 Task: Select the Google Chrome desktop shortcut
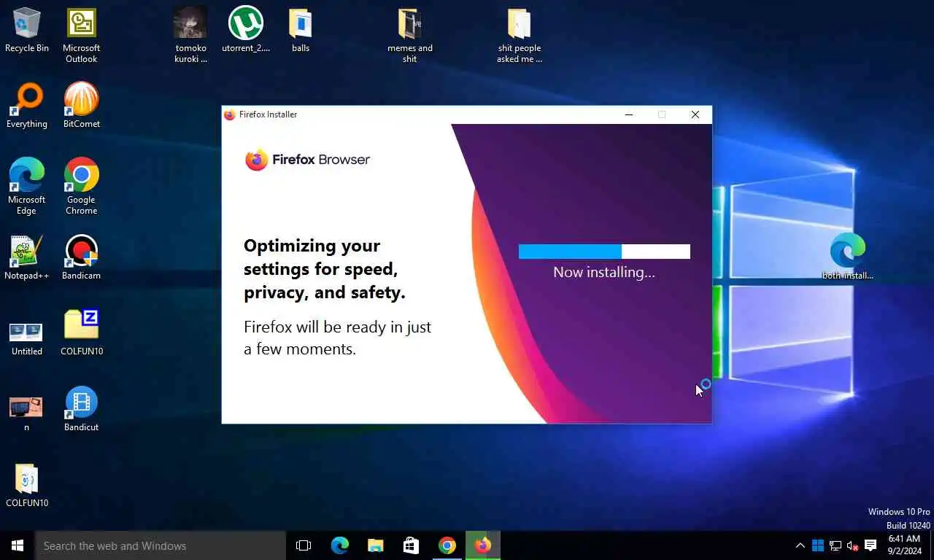pos(81,187)
